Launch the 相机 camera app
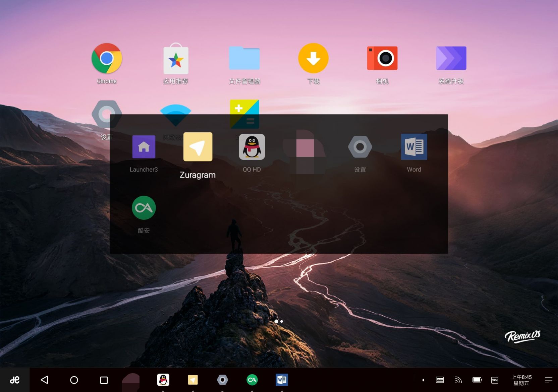 382,58
